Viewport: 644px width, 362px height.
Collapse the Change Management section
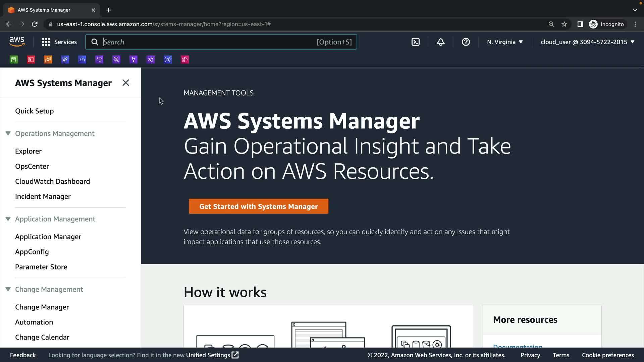pyautogui.click(x=8, y=289)
